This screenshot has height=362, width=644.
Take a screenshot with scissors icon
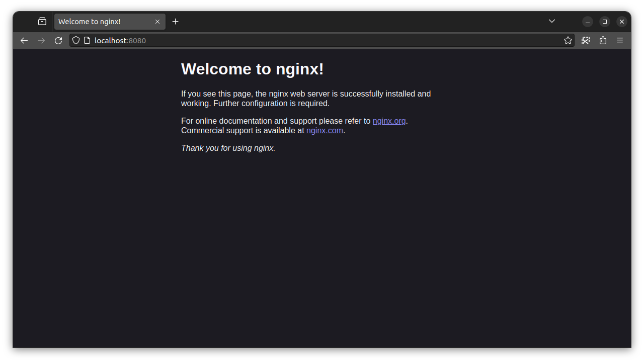coord(586,40)
